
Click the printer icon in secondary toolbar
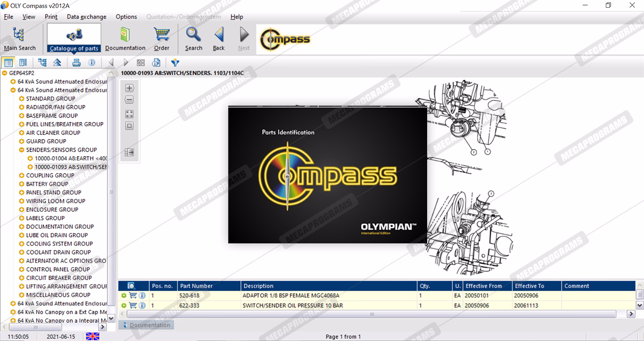[x=76, y=63]
